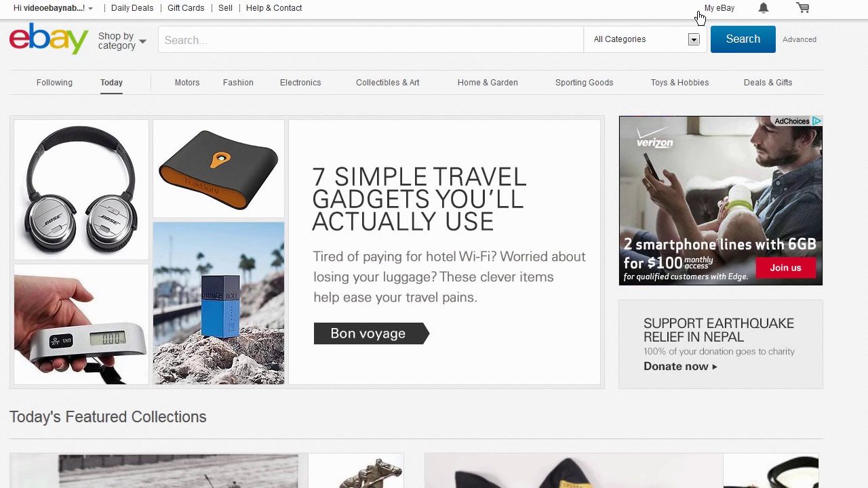The height and width of the screenshot is (488, 868).
Task: Open Toys & Hobbies category
Action: point(679,83)
